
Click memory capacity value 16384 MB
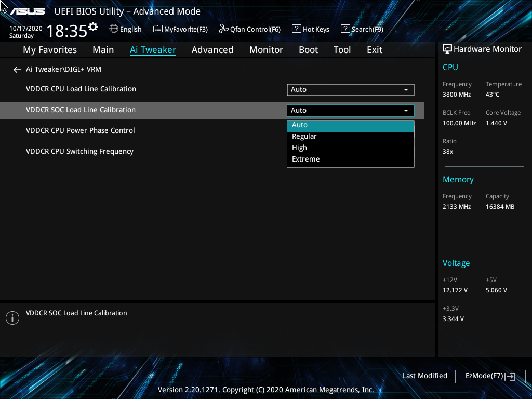tap(500, 207)
